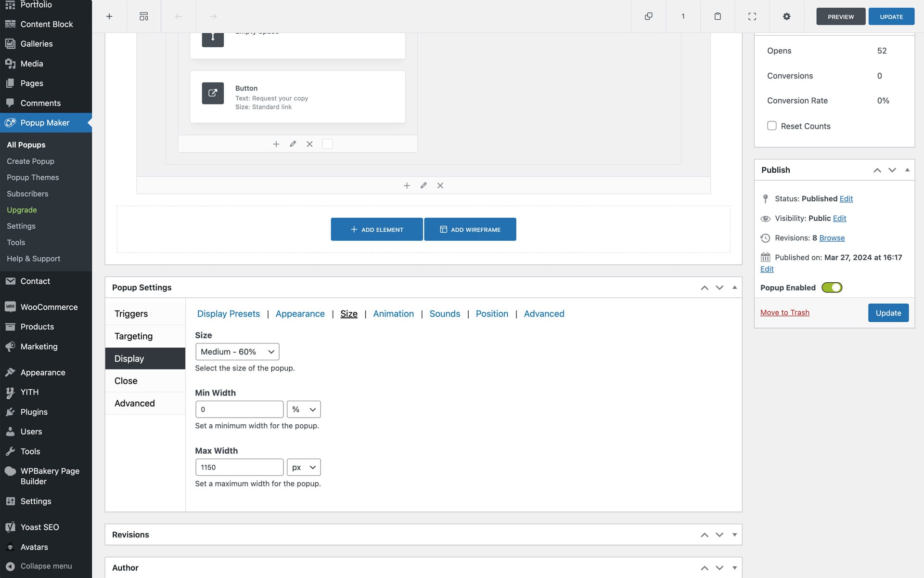The height and width of the screenshot is (578, 924).
Task: Click the WPBakery add element plus icon
Action: (109, 16)
